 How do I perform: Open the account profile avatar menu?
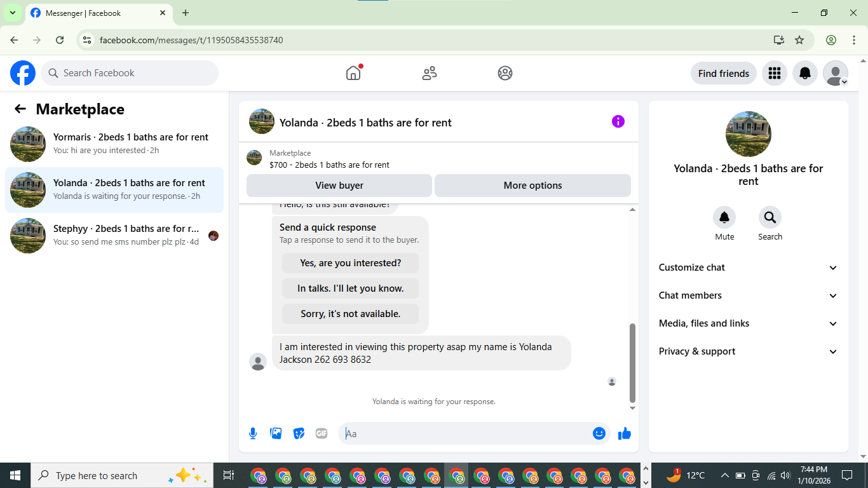click(x=835, y=73)
